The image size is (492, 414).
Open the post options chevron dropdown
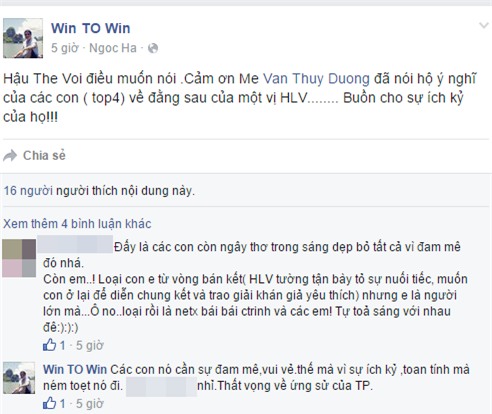[x=484, y=25]
